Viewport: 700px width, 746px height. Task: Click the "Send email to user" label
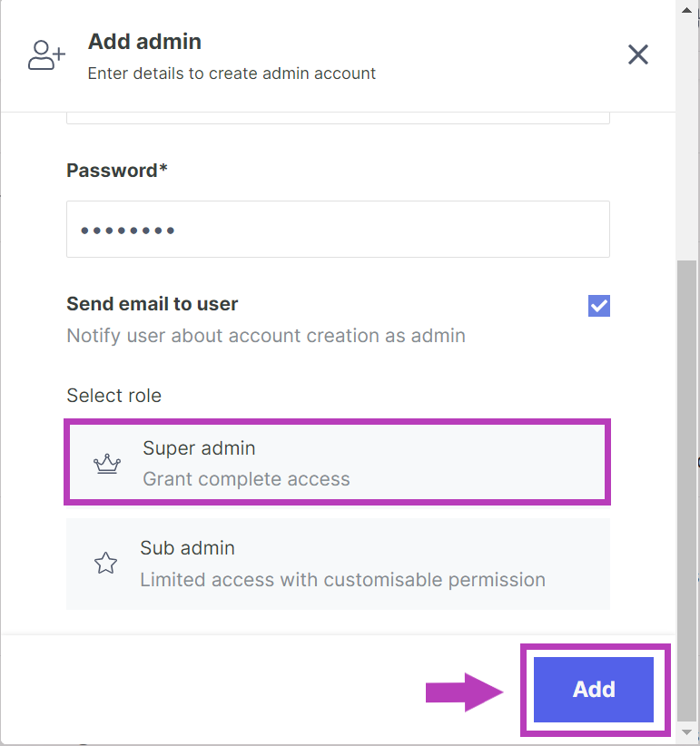[153, 304]
